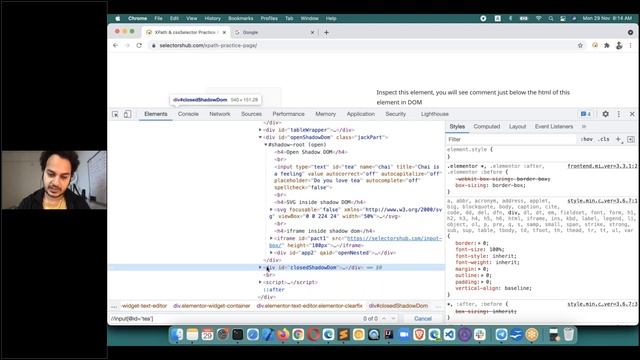
Task: Open the Bookmarks menu in menu bar
Action: click(x=240, y=18)
